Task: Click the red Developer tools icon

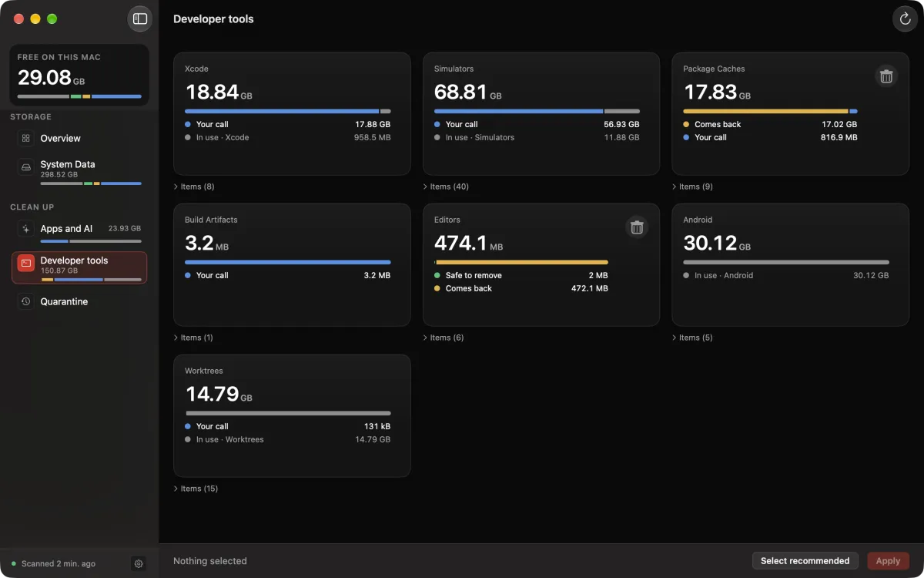Action: coord(26,264)
